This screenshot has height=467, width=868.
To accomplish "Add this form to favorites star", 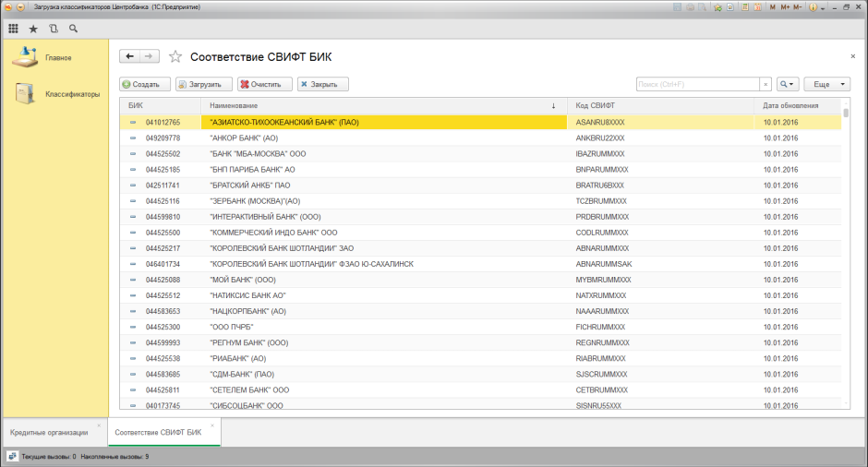I will coord(175,56).
